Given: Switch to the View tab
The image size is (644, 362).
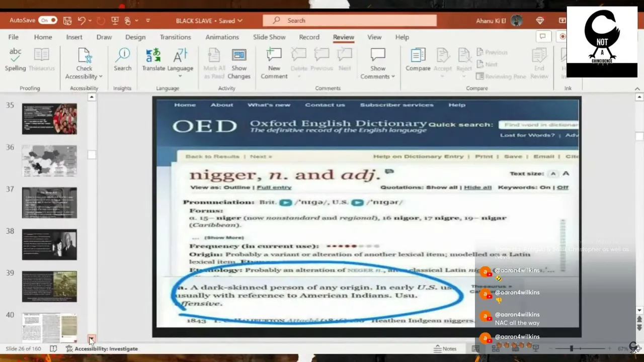Looking at the screenshot, I should coord(374,37).
